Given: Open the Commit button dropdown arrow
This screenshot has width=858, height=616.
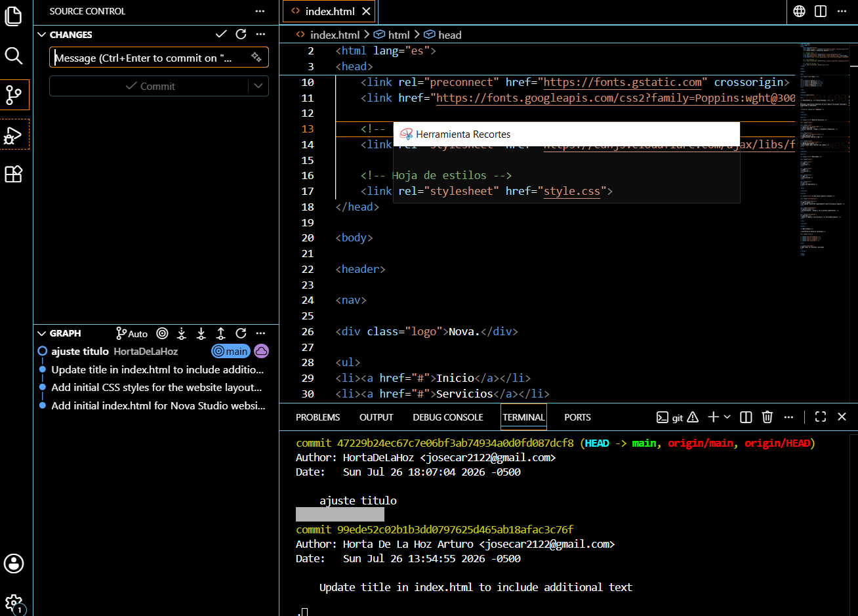Looking at the screenshot, I should 258,86.
